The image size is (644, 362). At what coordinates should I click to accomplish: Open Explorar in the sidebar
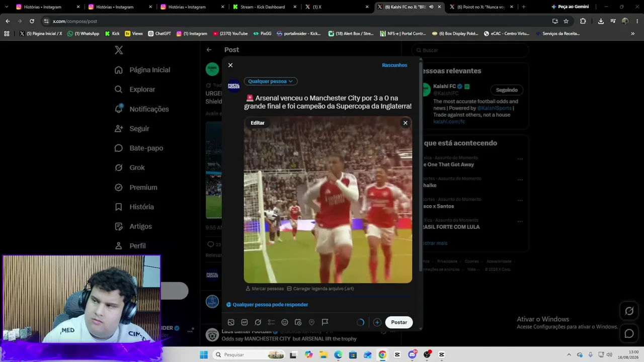tap(135, 89)
